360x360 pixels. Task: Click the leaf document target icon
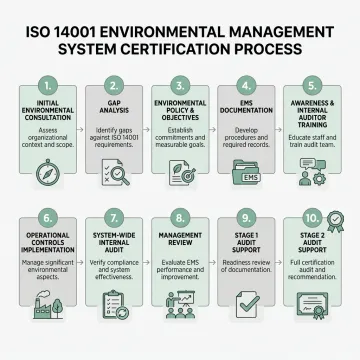pos(182,172)
